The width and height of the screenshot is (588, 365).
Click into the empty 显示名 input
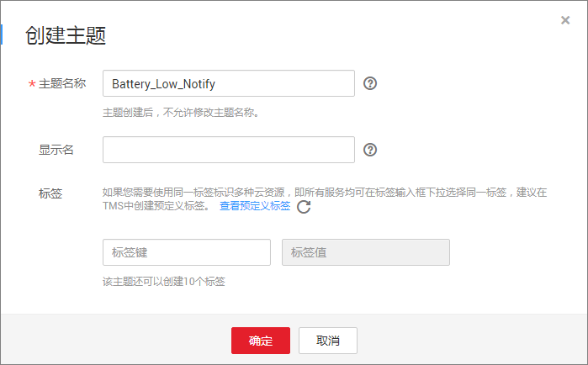pyautogui.click(x=229, y=150)
